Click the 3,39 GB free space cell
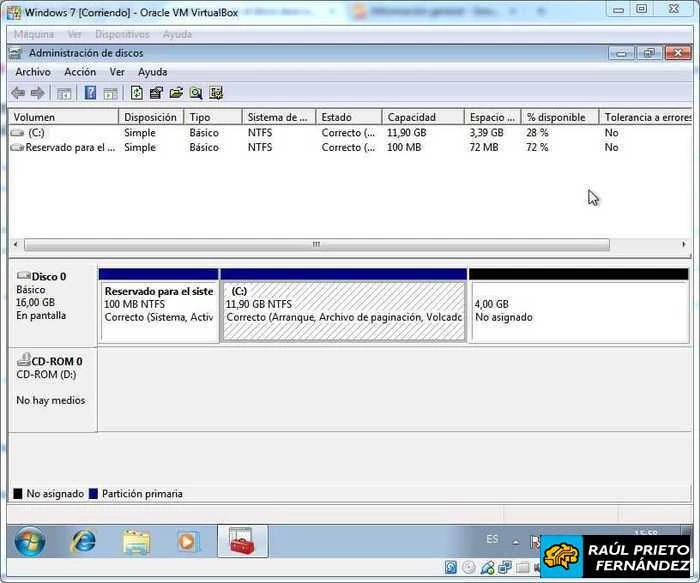 click(x=486, y=133)
